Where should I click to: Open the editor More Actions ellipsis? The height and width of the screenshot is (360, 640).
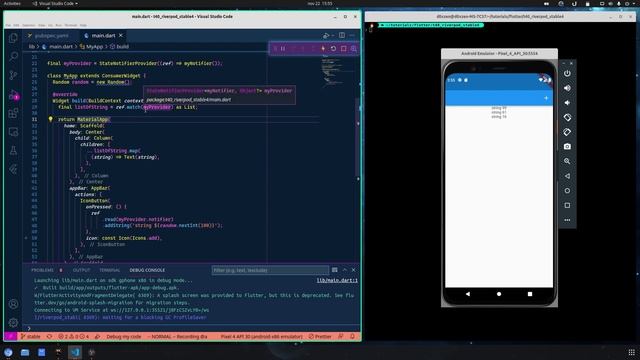352,36
